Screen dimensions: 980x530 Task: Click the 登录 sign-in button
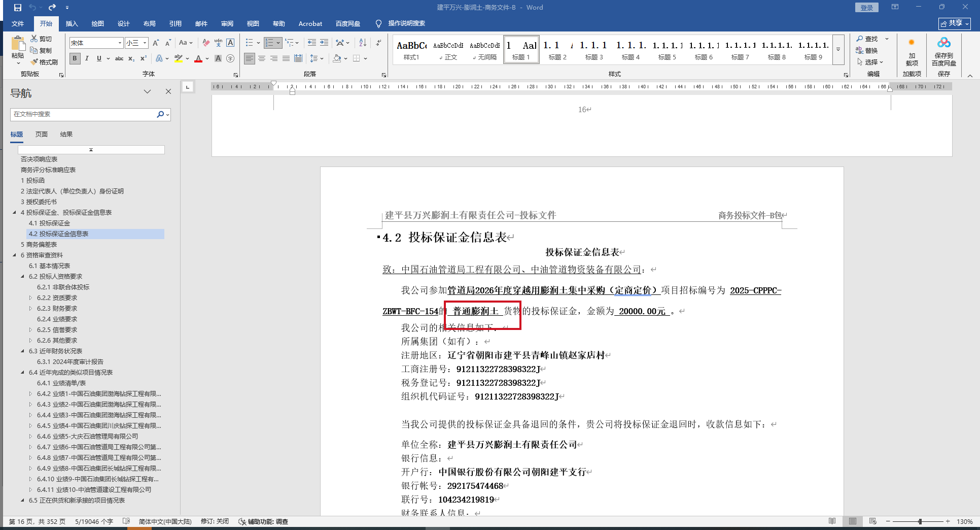(866, 8)
